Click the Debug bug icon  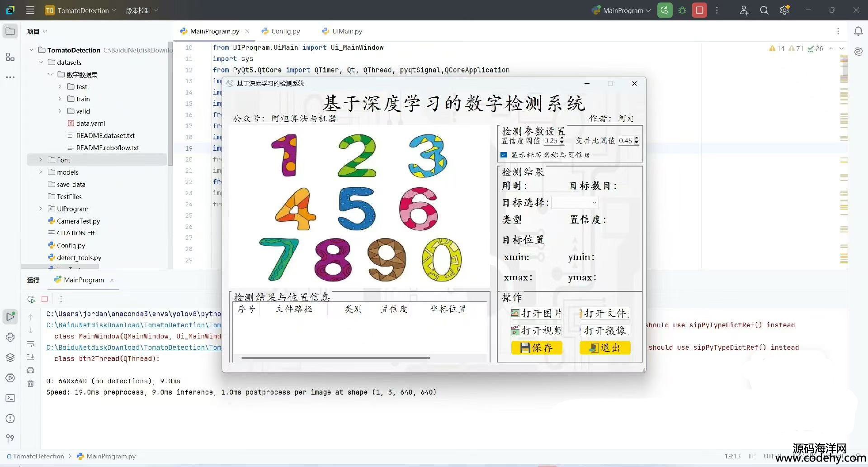[682, 10]
